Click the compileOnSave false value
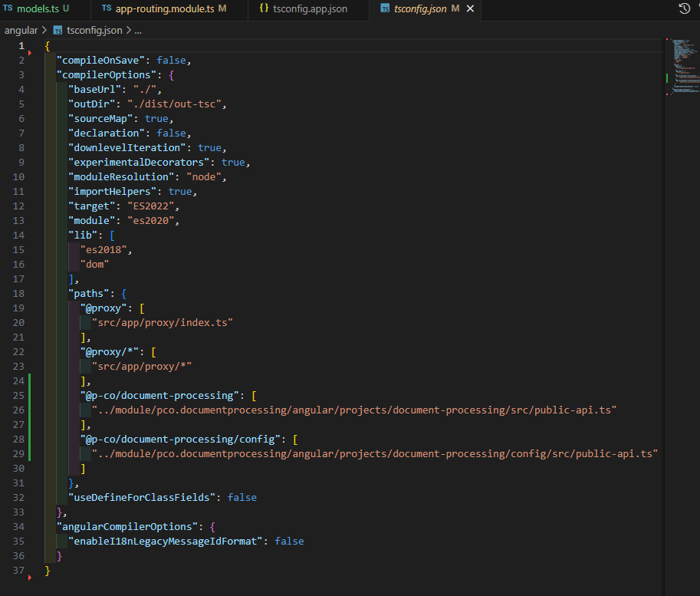The width and height of the screenshot is (700, 596). [171, 61]
